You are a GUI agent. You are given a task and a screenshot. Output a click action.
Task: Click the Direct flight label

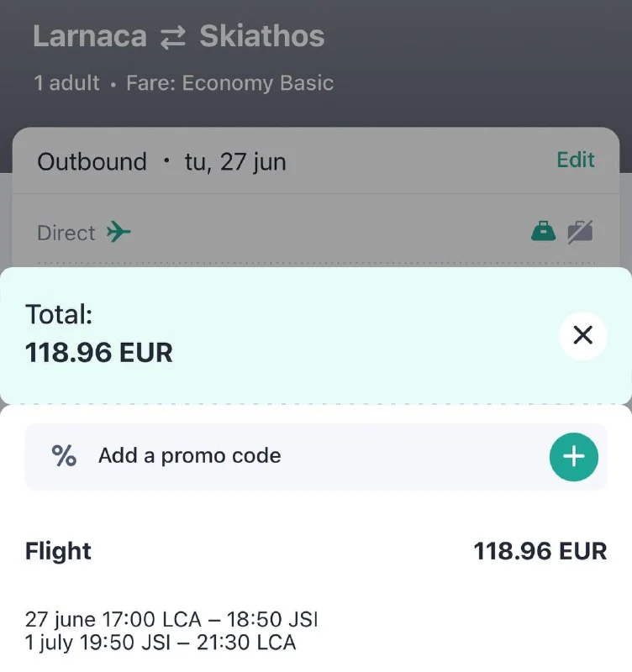[66, 233]
